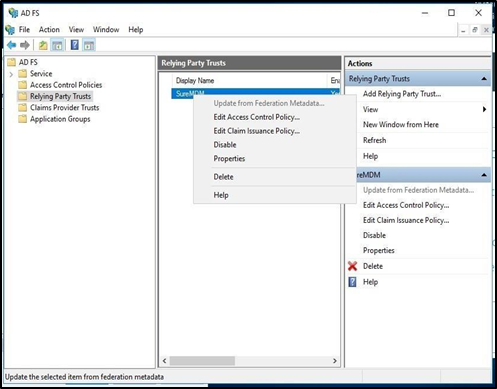This screenshot has width=497, height=389.
Task: Toggle the Show/Hide Console Tree icon
Action: (x=57, y=45)
